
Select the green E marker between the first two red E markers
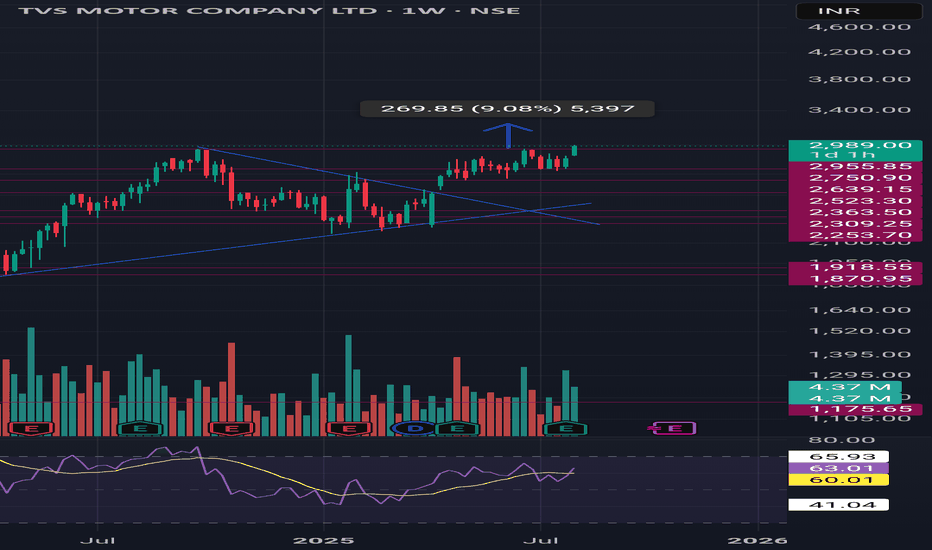point(140,428)
